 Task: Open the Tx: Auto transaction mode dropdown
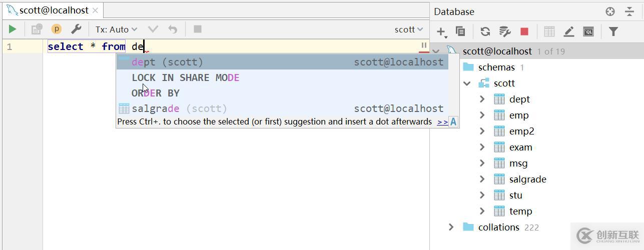[116, 29]
